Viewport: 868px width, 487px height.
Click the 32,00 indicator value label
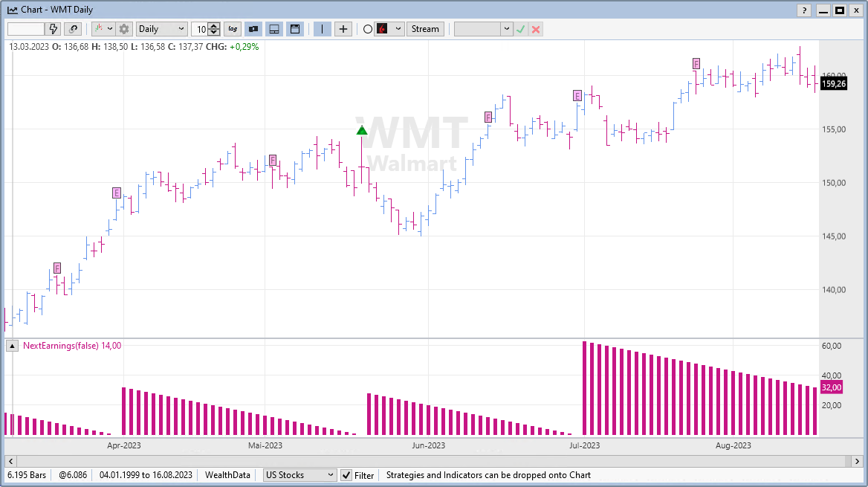click(832, 387)
